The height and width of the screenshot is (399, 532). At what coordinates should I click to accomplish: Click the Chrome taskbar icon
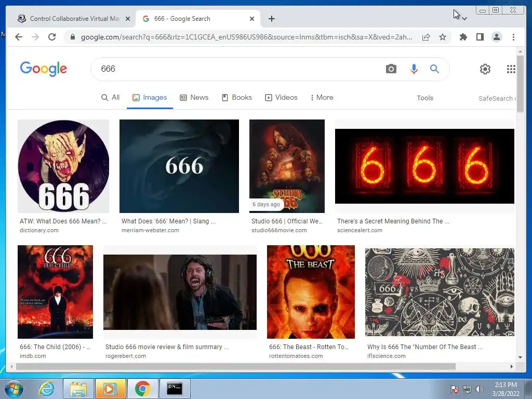[x=142, y=389]
